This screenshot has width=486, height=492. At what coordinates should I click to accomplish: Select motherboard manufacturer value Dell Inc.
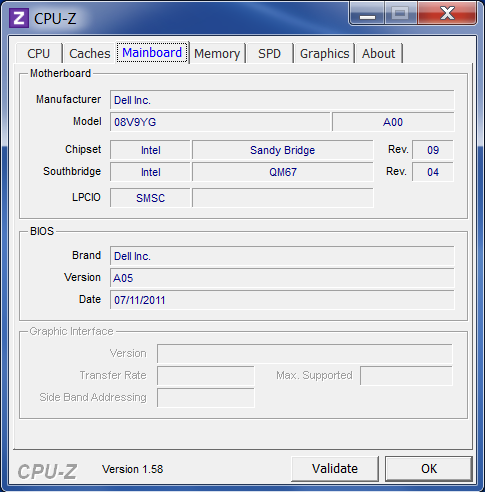[x=282, y=100]
